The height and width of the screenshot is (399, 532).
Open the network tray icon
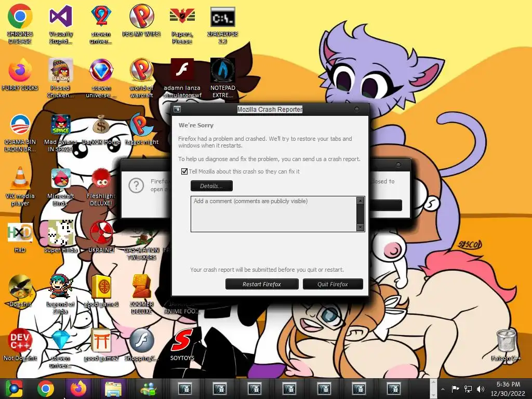point(468,389)
